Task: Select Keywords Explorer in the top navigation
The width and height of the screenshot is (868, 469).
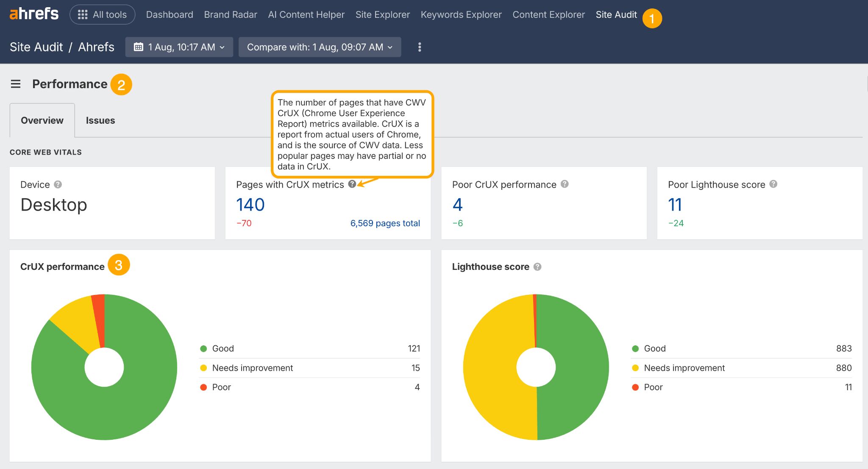Action: 461,14
